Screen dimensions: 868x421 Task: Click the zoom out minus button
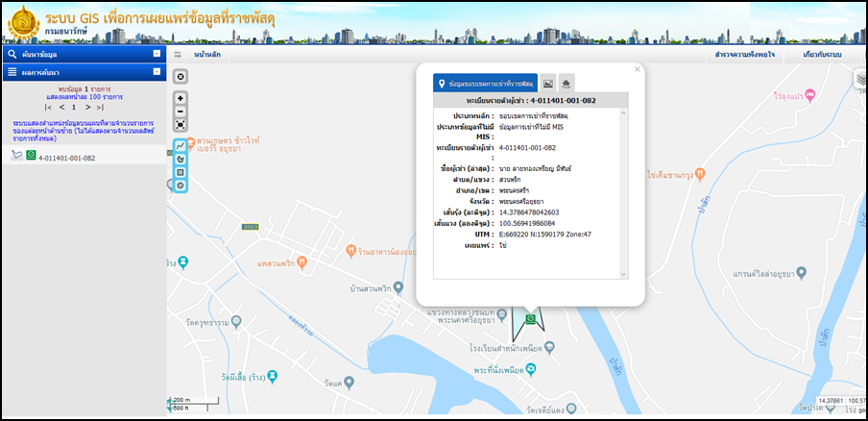(181, 111)
